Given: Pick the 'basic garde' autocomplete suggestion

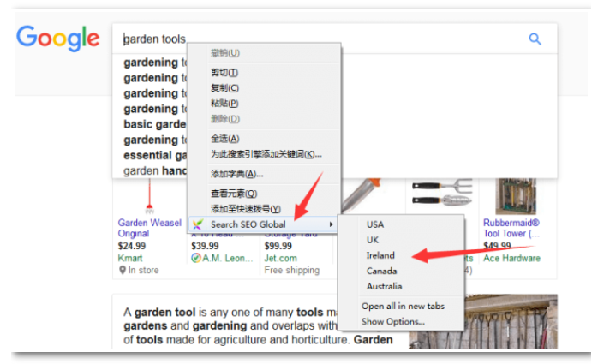Looking at the screenshot, I should 155,124.
